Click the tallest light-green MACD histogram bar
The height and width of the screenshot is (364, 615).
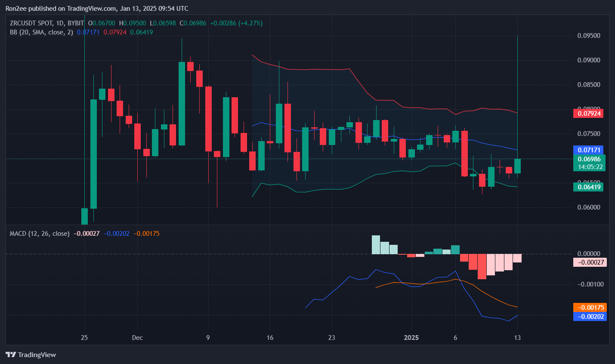[376, 245]
